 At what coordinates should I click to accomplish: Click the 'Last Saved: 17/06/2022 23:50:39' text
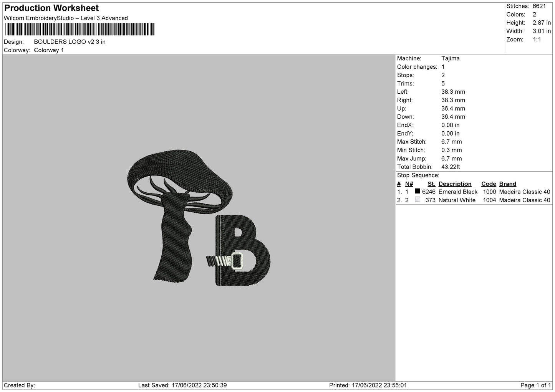point(182,385)
